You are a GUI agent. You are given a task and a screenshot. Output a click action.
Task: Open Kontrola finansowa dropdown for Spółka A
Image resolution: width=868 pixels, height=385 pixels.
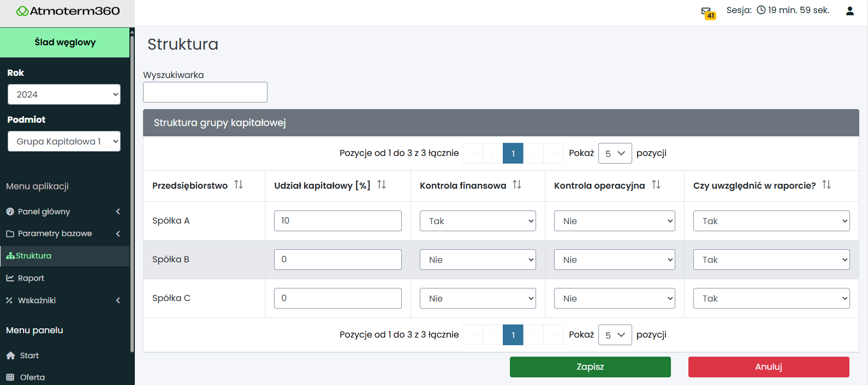478,221
